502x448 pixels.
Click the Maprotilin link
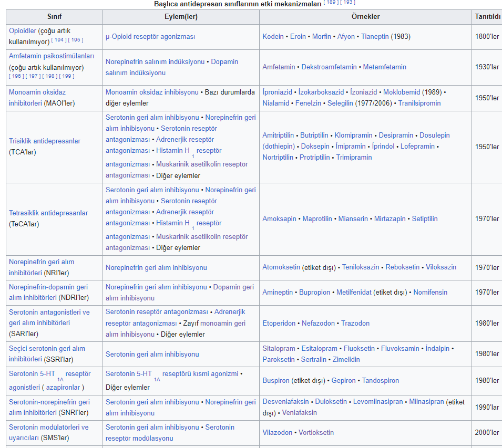(317, 218)
